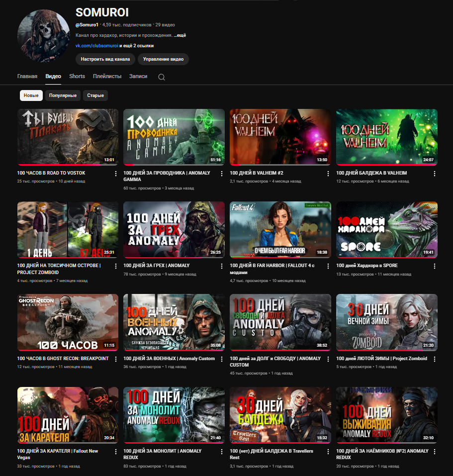Open options menu for ДОЛГ и СВОБОДУ video
The height and width of the screenshot is (476, 453).
(x=328, y=359)
